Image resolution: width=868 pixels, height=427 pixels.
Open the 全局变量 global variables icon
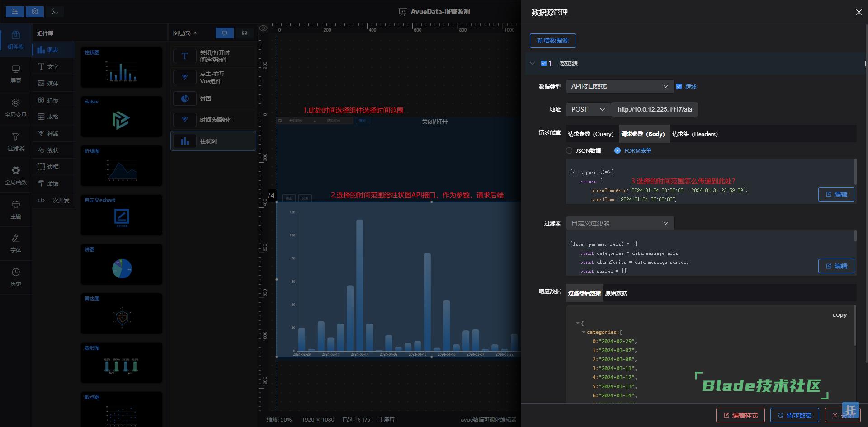[x=16, y=108]
